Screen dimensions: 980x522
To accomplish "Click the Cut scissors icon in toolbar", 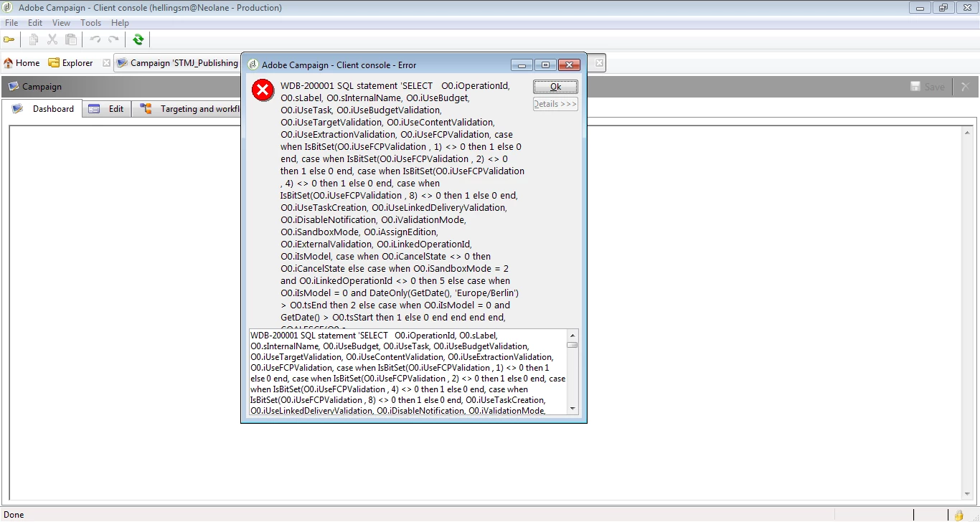I will [52, 39].
